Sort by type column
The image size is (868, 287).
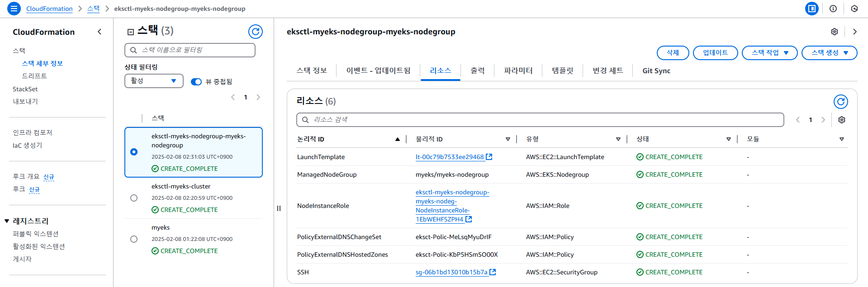pyautogui.click(x=618, y=139)
